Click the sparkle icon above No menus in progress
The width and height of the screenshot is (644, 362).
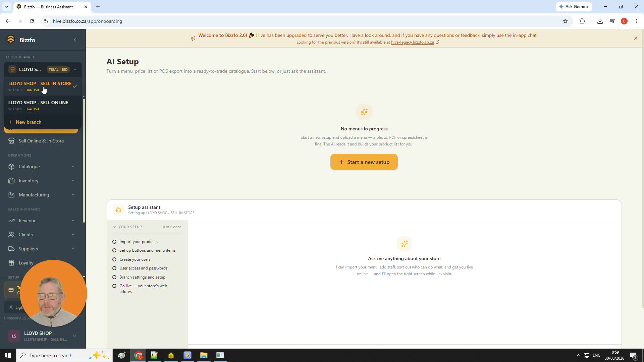364,112
